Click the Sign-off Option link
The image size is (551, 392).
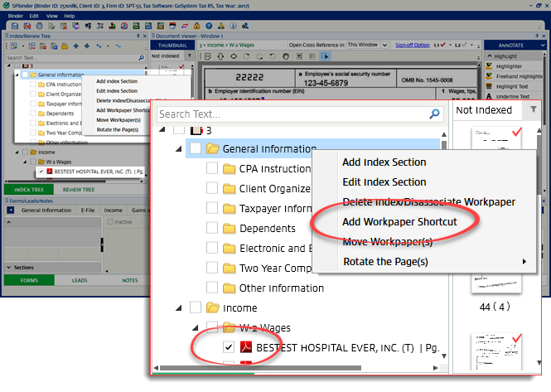click(411, 44)
